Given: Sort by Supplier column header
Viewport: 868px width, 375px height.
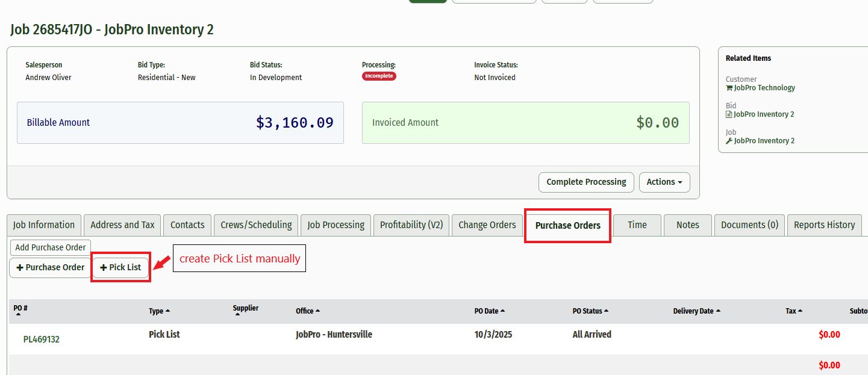Looking at the screenshot, I should (246, 308).
